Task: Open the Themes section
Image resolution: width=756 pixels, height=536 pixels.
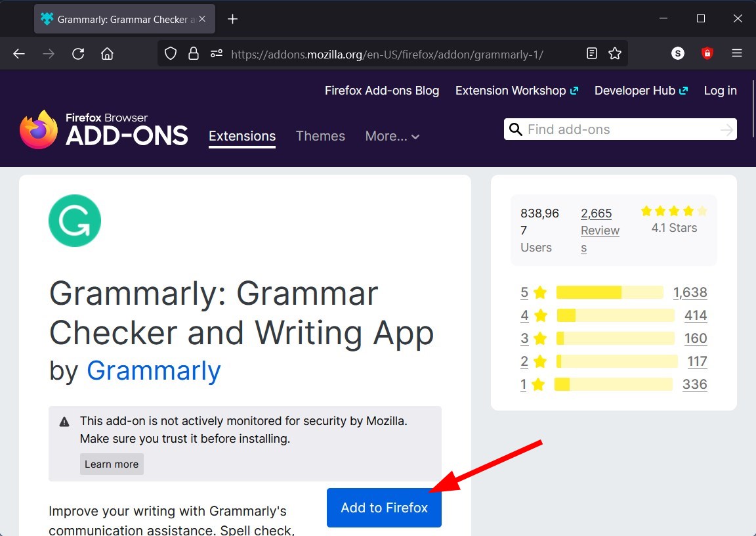Action: point(321,136)
